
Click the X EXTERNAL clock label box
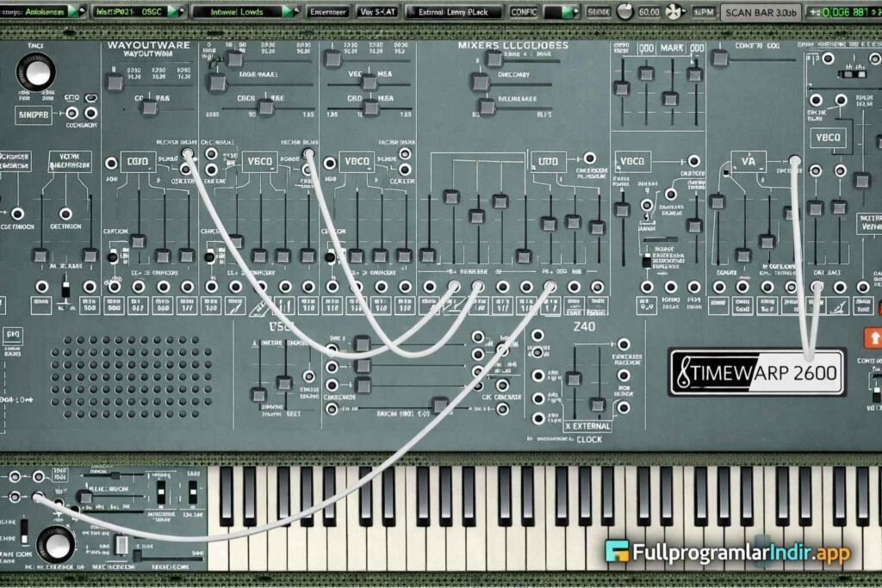[587, 425]
